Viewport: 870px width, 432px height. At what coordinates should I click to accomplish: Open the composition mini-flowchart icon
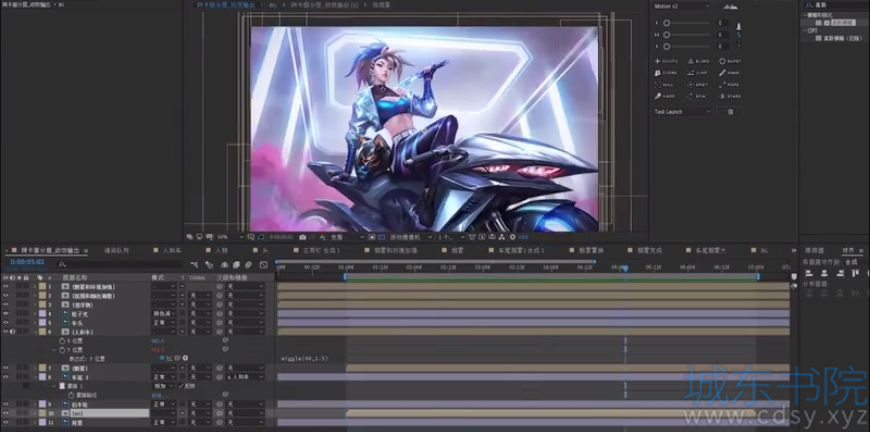tap(194, 265)
